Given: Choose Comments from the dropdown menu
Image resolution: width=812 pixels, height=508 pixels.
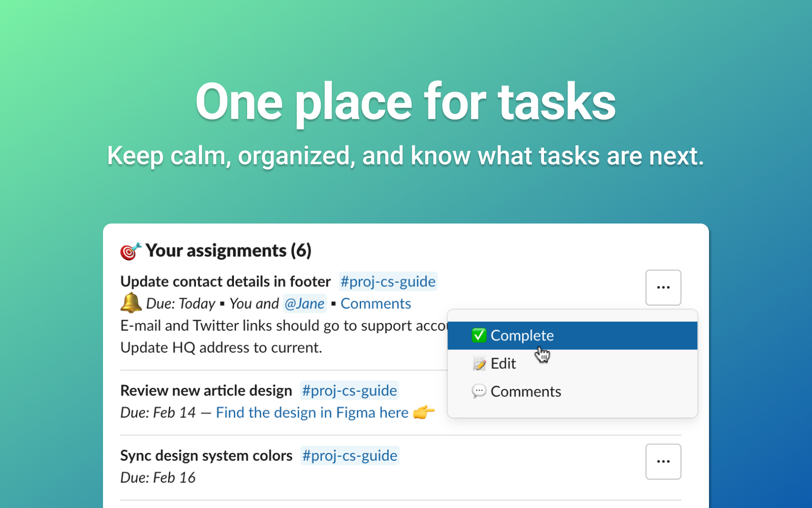Looking at the screenshot, I should click(572, 392).
